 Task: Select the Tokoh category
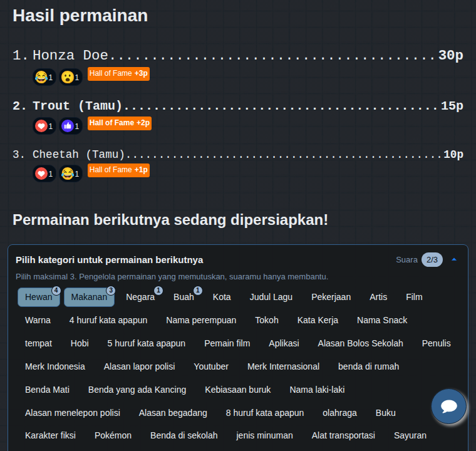coord(267,320)
